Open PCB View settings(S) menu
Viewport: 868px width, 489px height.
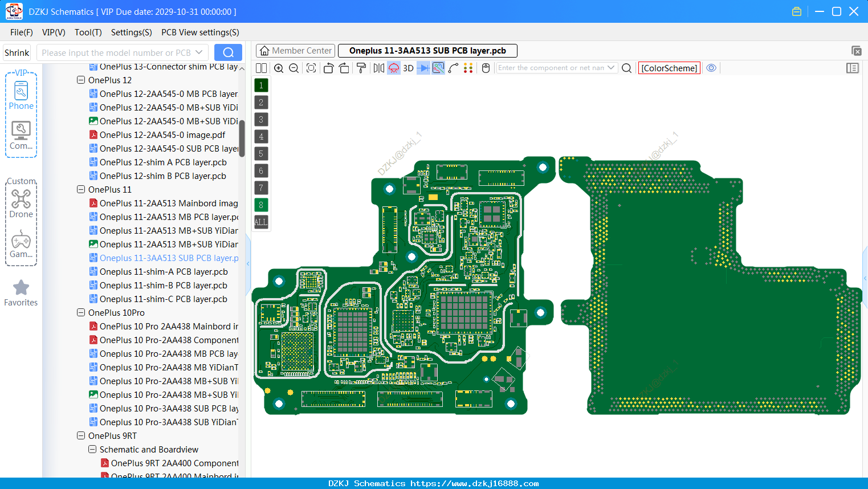point(200,32)
